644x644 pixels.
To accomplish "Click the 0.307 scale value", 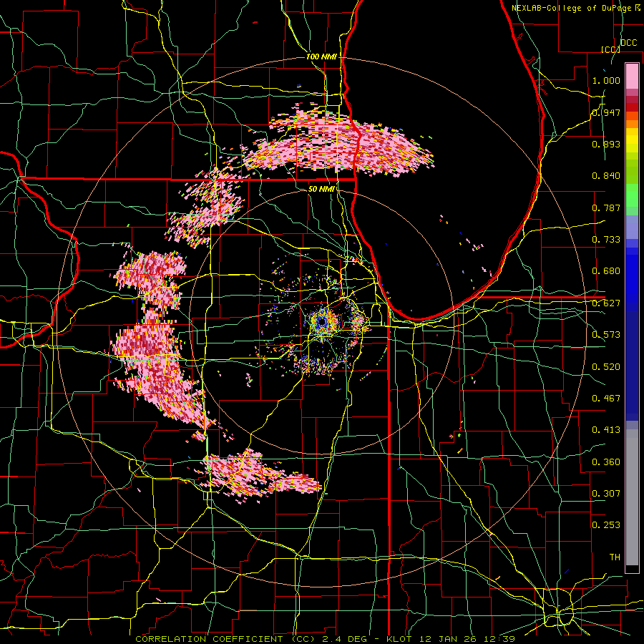I will [x=606, y=494].
